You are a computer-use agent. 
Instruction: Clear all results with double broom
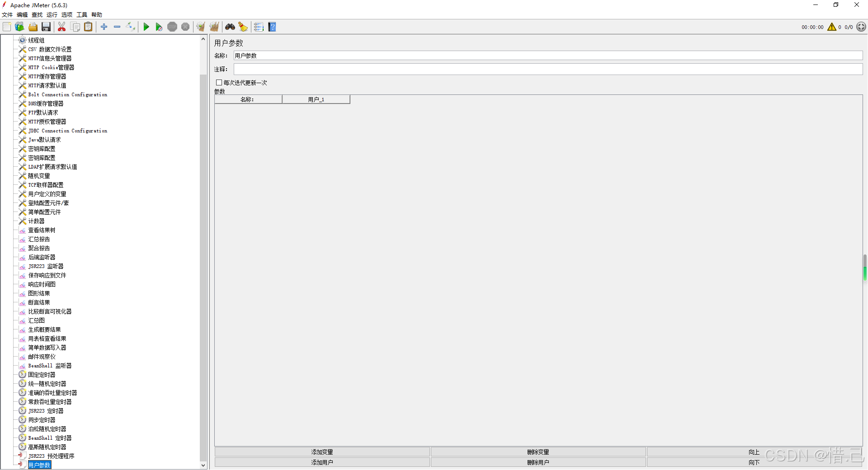[214, 27]
